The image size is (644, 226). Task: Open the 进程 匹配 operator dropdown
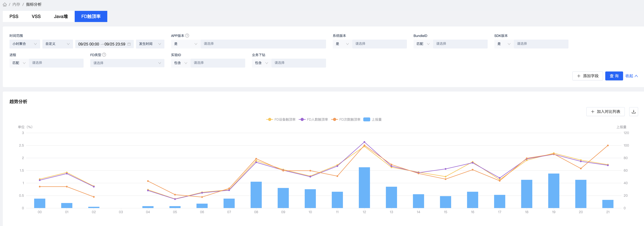pyautogui.click(x=19, y=63)
